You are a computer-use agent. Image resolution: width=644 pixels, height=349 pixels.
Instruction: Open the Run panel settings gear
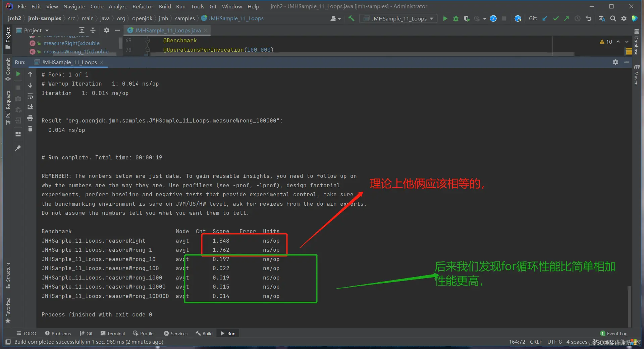click(615, 62)
